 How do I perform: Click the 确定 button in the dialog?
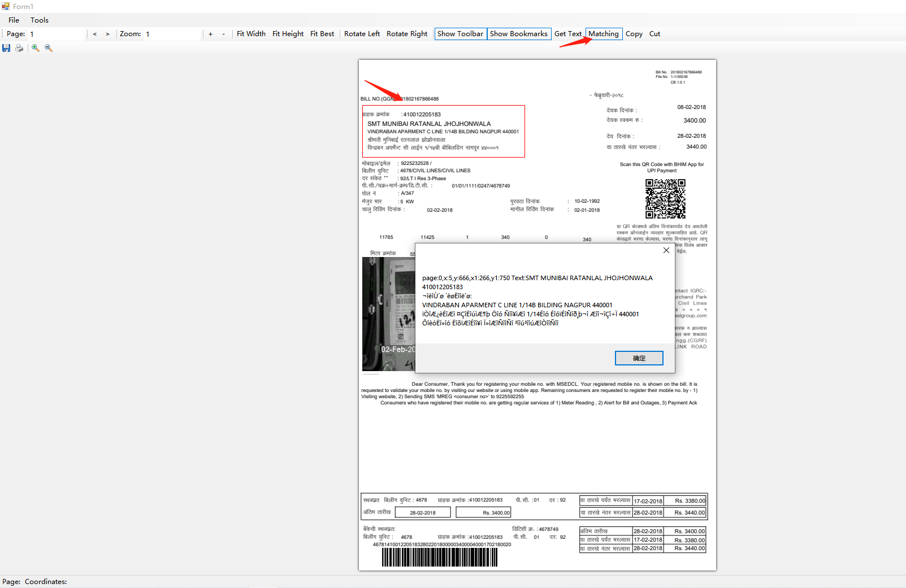click(639, 358)
